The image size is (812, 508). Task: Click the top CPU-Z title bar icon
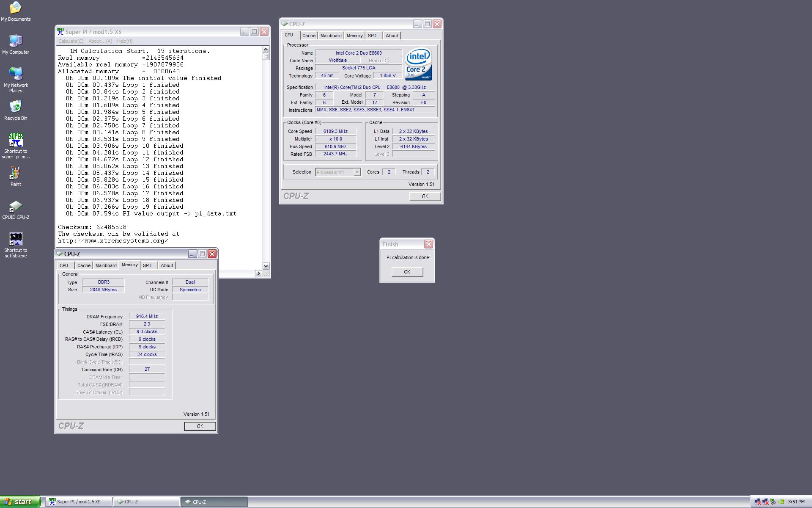click(x=284, y=24)
